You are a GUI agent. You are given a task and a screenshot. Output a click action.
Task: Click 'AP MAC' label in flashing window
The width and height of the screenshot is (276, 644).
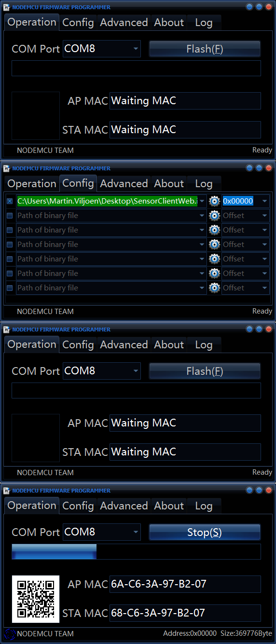pyautogui.click(x=88, y=584)
